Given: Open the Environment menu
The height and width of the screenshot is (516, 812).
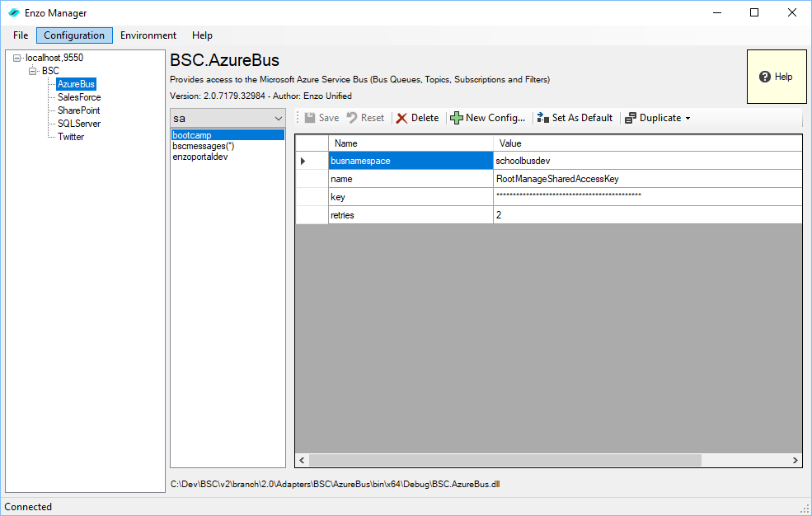Looking at the screenshot, I should click(148, 35).
